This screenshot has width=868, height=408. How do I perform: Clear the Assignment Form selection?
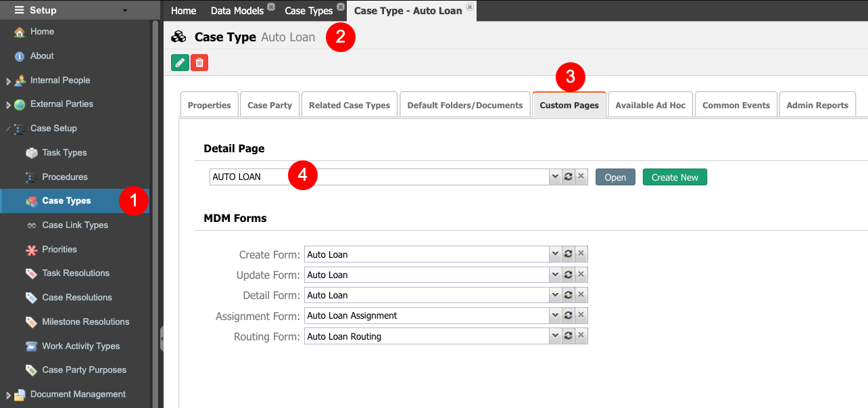coord(581,315)
